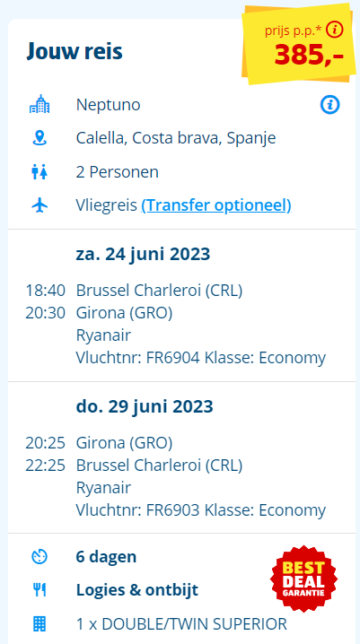Image resolution: width=360 pixels, height=644 pixels.
Task: Open the blue info icon for Neptuno
Action: 330,105
